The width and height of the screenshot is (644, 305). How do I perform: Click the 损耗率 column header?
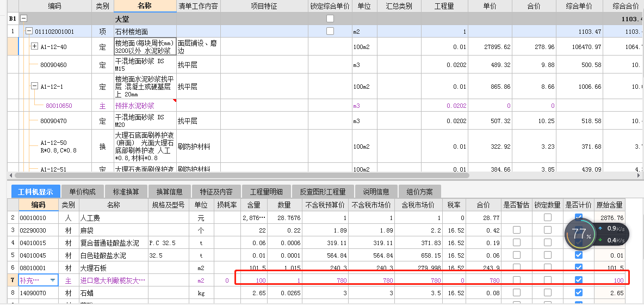coord(227,205)
